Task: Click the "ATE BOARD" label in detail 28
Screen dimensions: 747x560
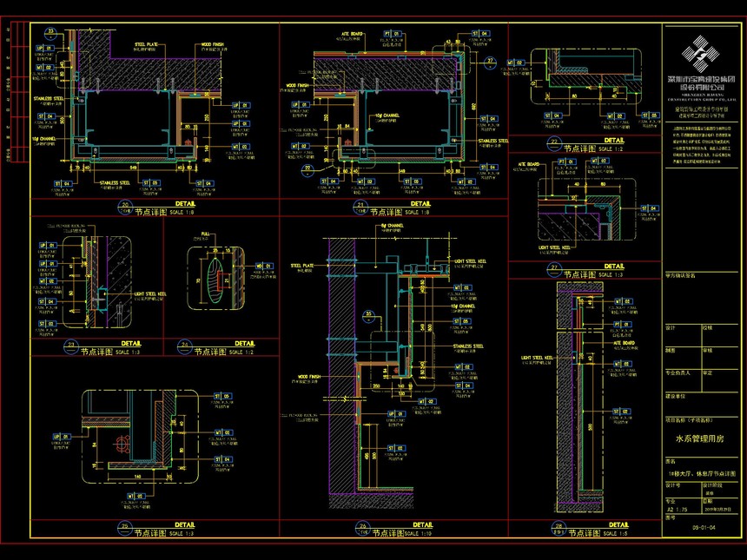Action: pyautogui.click(x=624, y=343)
